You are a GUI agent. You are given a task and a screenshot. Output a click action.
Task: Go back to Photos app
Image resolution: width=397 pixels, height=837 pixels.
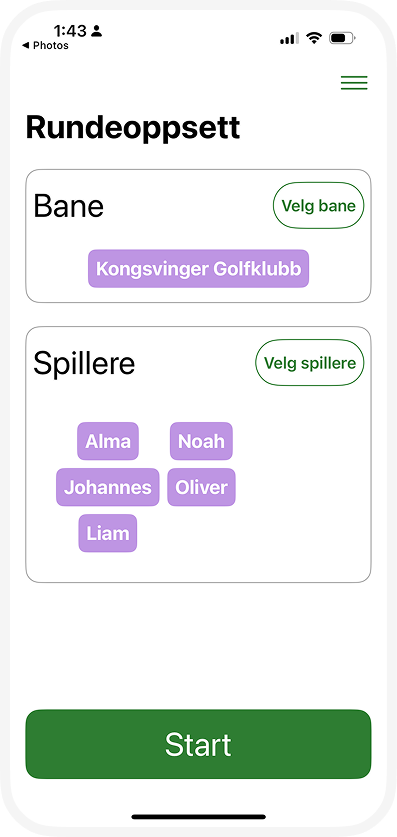tap(45, 46)
